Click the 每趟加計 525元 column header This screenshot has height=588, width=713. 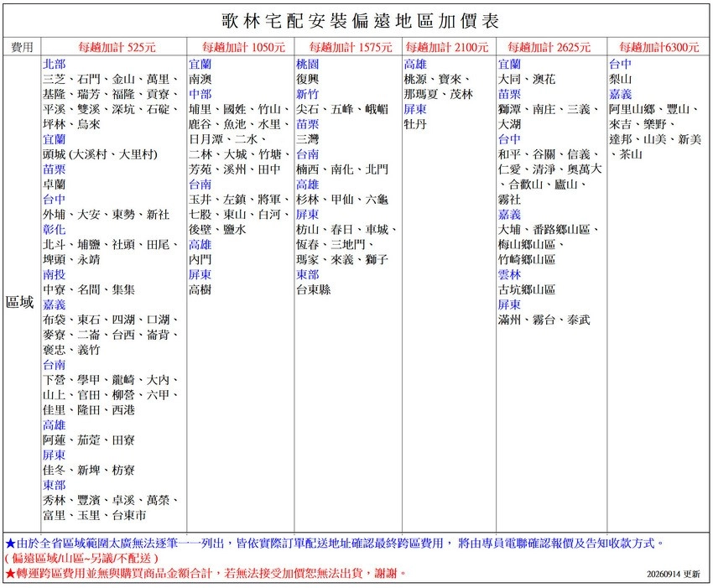click(x=117, y=47)
